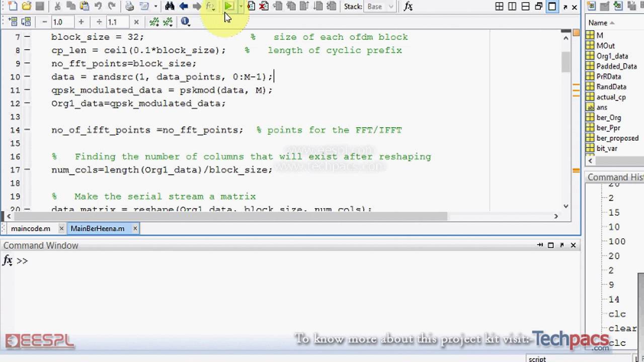Open the Stack dropdown showing Base
Viewport: 644px width, 362px height.
point(381,7)
